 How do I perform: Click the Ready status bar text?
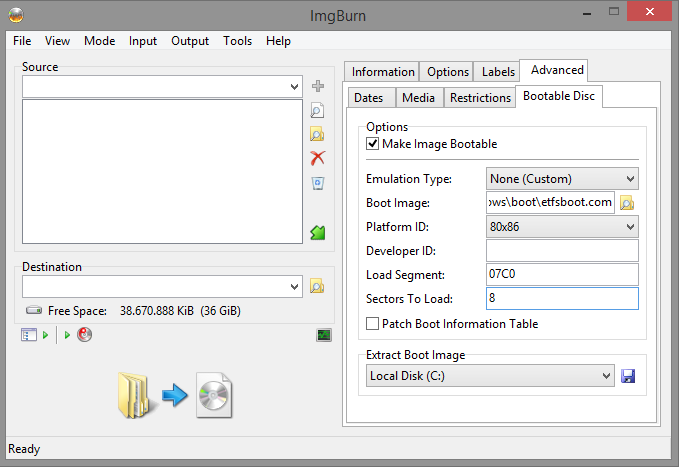click(x=24, y=449)
